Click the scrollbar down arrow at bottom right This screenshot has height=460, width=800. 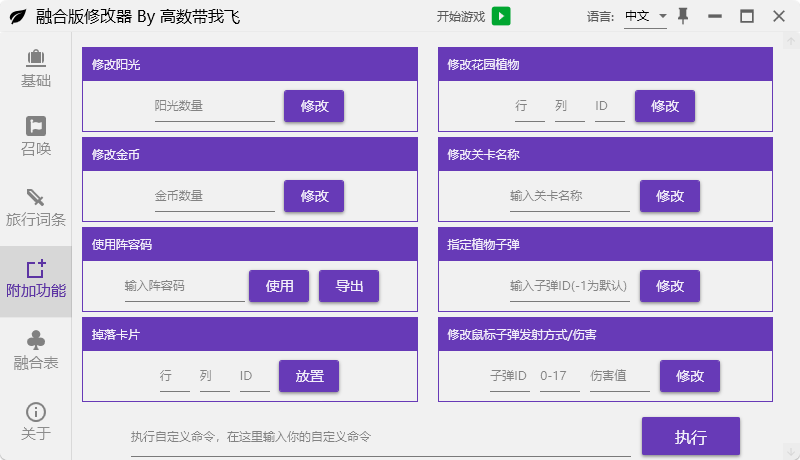(790, 450)
